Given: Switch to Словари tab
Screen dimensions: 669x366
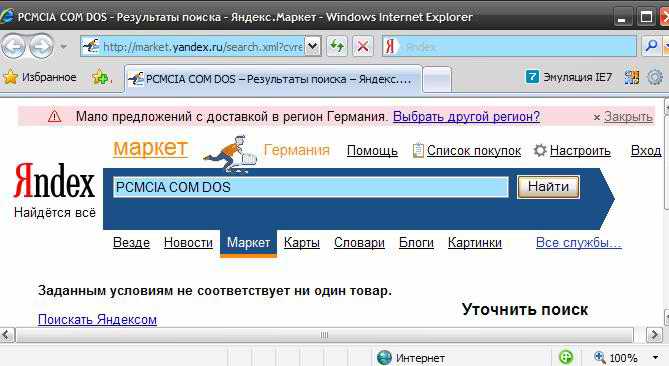Looking at the screenshot, I should point(359,243).
